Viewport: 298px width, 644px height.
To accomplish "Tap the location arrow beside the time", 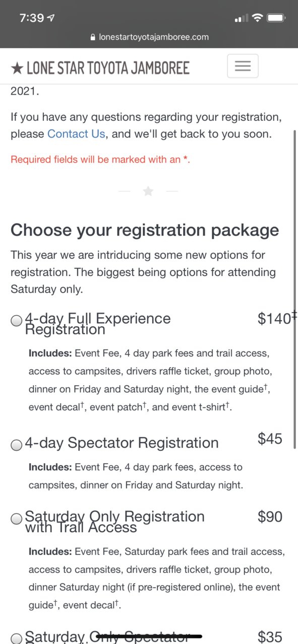I will [50, 18].
